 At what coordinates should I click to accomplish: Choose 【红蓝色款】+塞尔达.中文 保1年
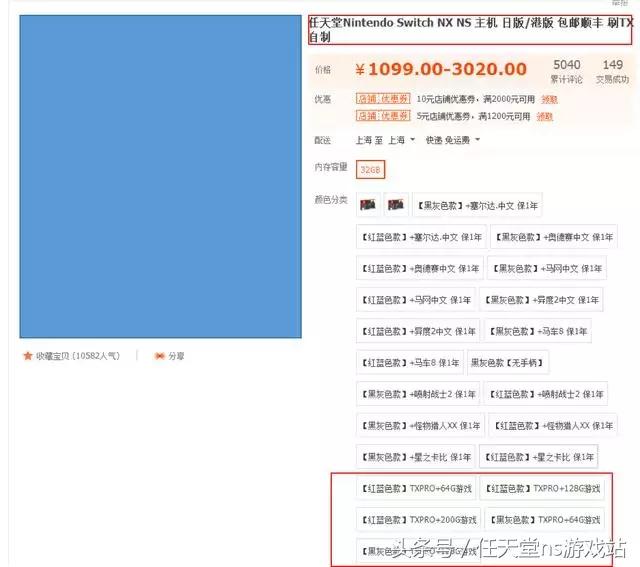coord(422,237)
